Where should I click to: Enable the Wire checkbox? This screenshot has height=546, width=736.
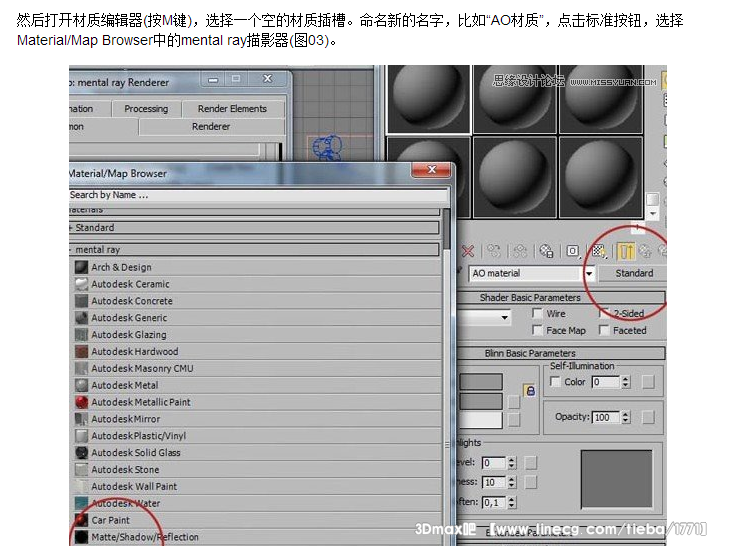537,313
